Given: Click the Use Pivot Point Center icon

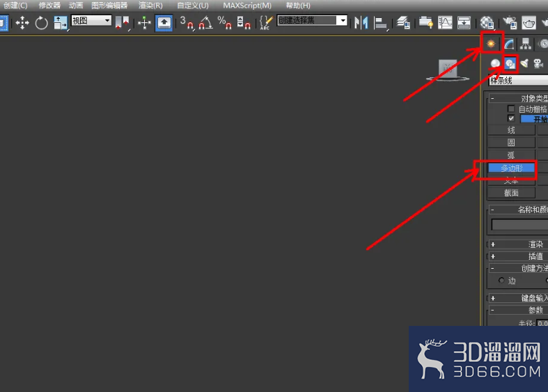Looking at the screenshot, I should pyautogui.click(x=122, y=23).
